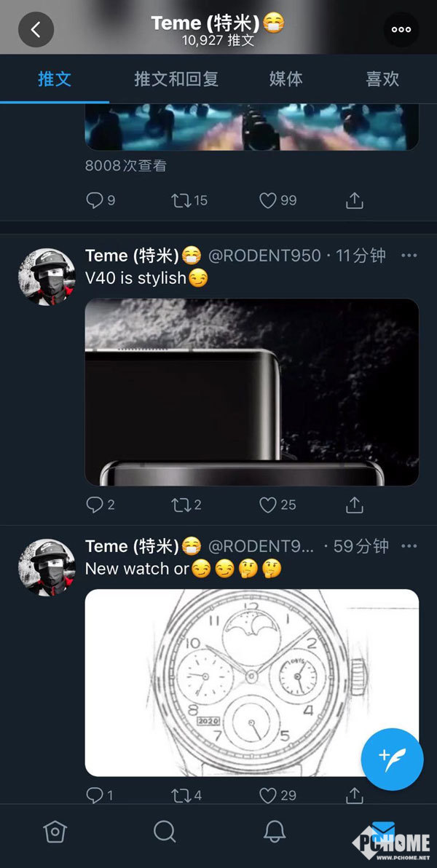Switch to the 媒体 tab
This screenshot has height=868, width=437.
[286, 79]
